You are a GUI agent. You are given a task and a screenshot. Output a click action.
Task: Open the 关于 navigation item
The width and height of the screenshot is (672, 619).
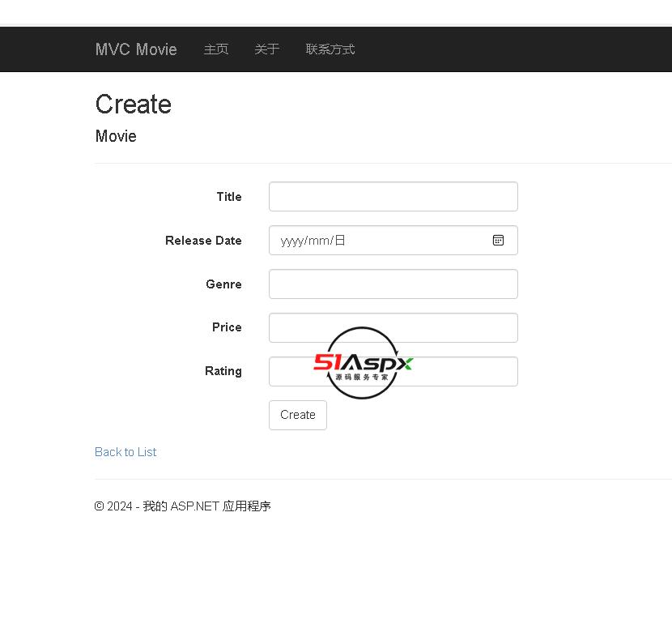point(267,49)
